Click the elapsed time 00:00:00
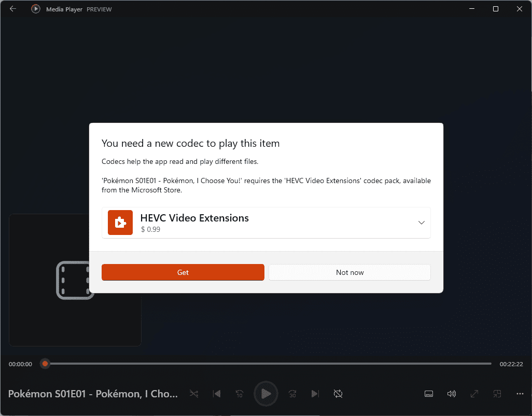The width and height of the screenshot is (532, 416). pos(20,364)
